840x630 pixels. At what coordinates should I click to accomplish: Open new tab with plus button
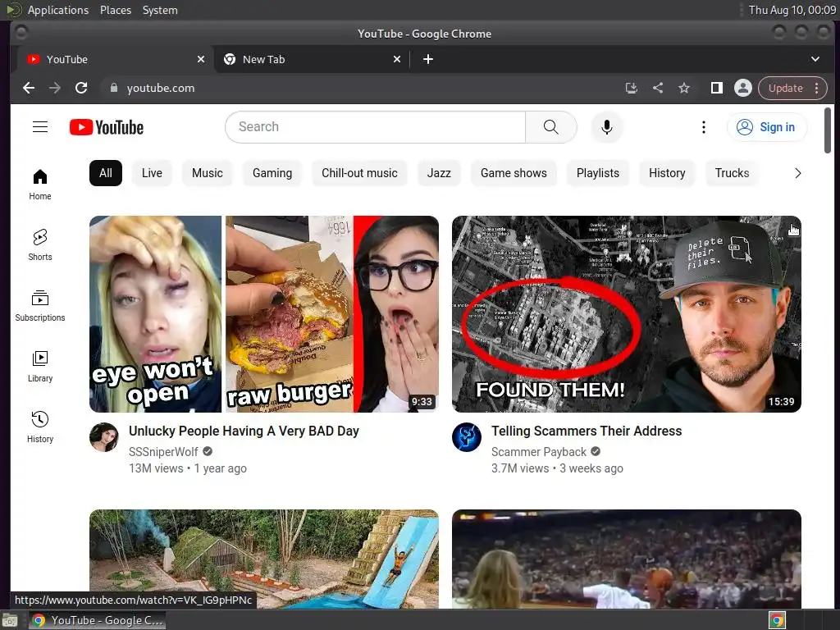coord(428,59)
